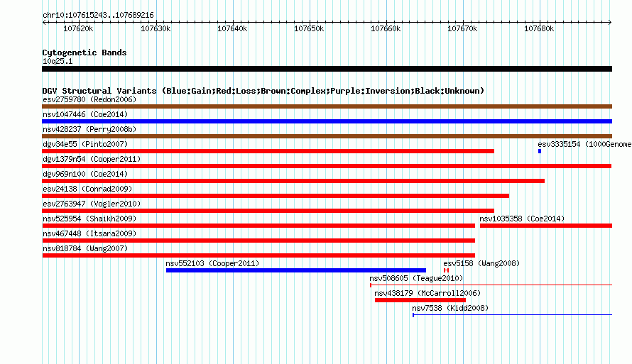
Task: Open nsv552103 (Cooper2011) label
Action: click(212, 263)
